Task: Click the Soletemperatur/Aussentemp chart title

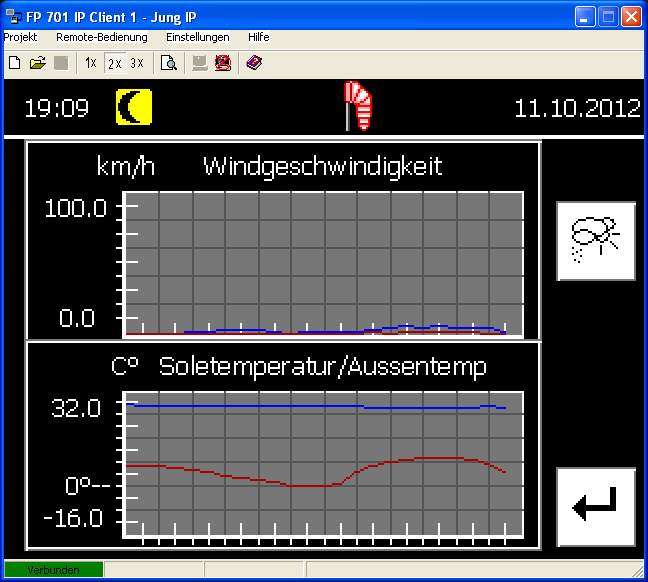Action: click(x=323, y=367)
